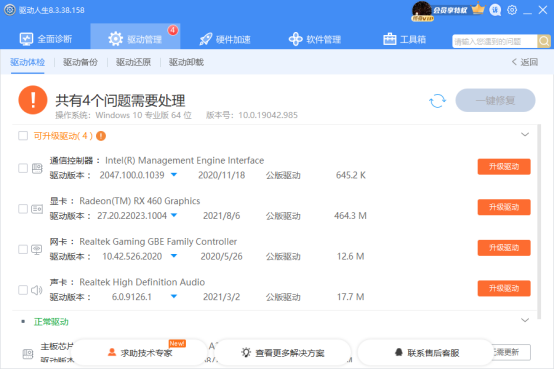Open the feedback chat bubble icon

(x=495, y=10)
